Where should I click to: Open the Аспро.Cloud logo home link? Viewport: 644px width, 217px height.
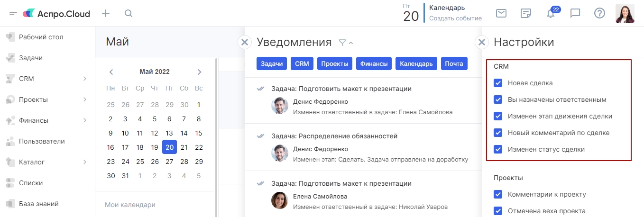click(56, 13)
